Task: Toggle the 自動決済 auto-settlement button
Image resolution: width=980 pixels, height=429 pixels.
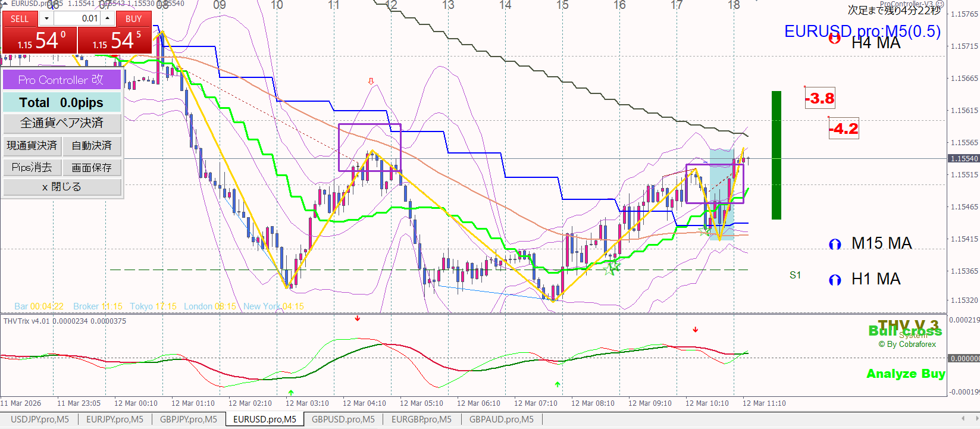Action: coord(92,146)
